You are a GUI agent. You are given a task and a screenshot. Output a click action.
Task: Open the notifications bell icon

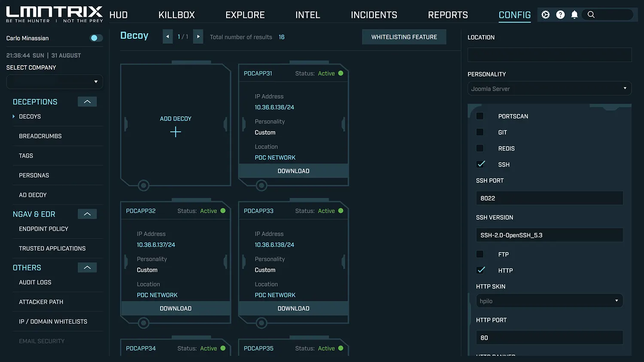coord(574,15)
